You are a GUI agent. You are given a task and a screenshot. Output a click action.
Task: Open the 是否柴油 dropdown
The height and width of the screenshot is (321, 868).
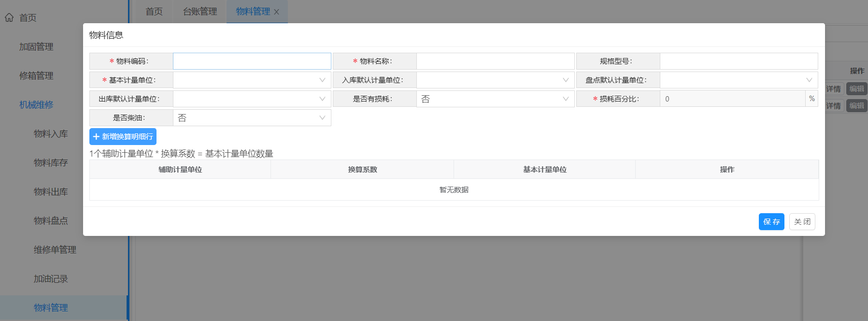[x=252, y=118]
